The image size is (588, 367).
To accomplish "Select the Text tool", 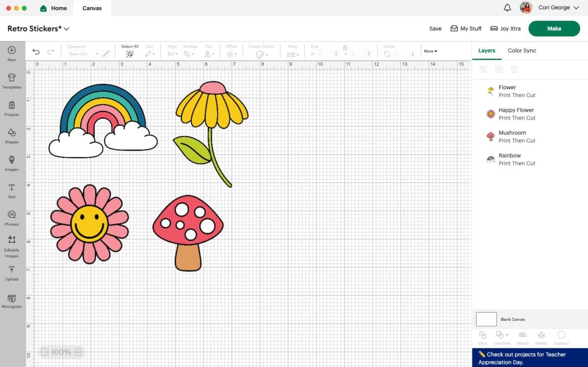I will 12,191.
